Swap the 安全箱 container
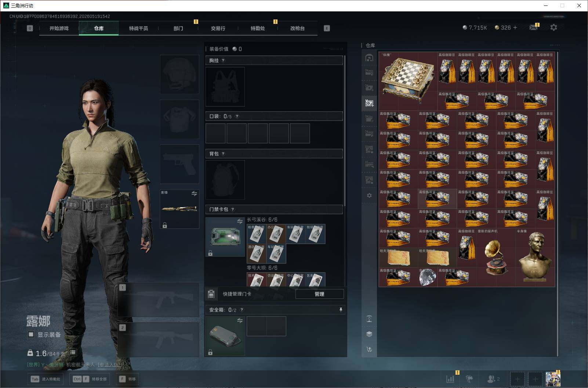The image size is (588, 388). [x=240, y=320]
